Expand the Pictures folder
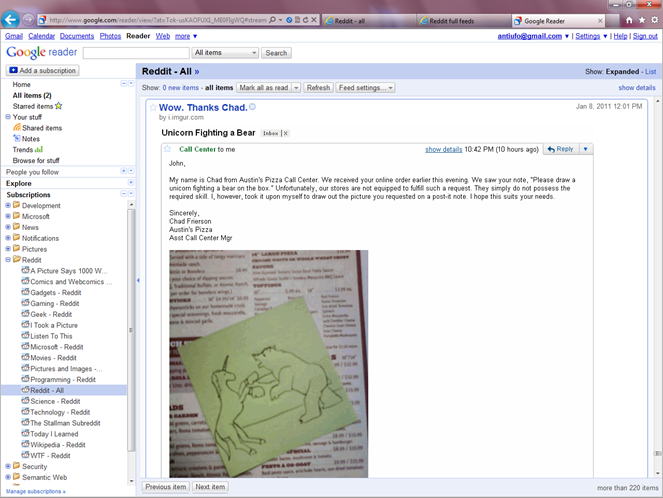Viewport: 663px width, 498px height. coord(8,249)
